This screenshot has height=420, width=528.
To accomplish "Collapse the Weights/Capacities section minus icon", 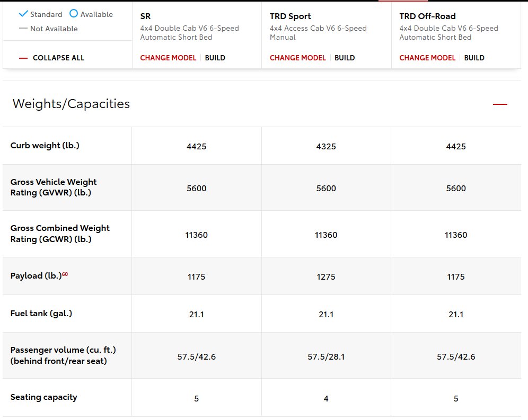I will (500, 104).
